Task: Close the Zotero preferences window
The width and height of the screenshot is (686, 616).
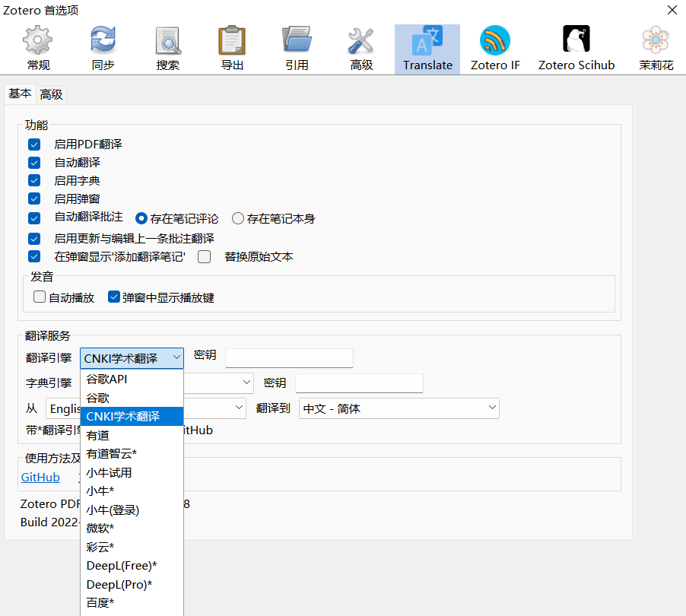Action: coord(672,10)
